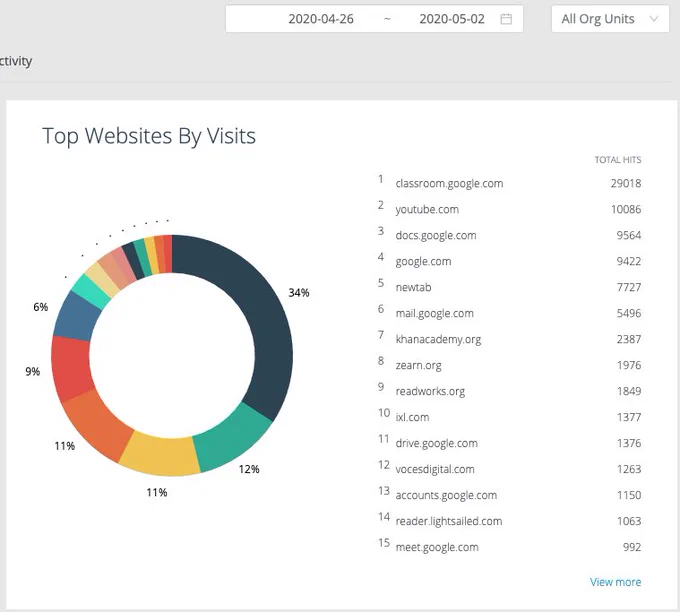Click the TOTAL HITS column header
Screen dimensions: 680x612
point(618,160)
